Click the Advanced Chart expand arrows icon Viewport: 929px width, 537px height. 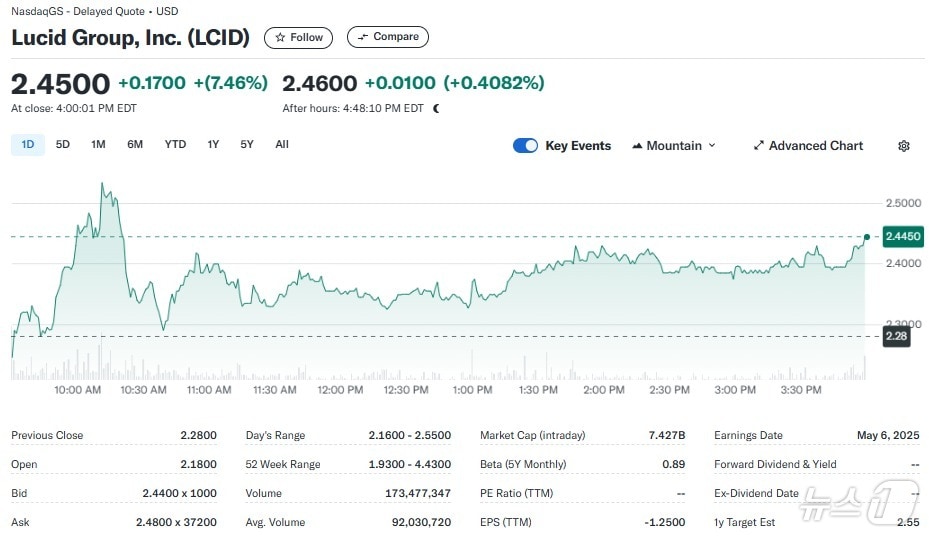click(x=759, y=146)
